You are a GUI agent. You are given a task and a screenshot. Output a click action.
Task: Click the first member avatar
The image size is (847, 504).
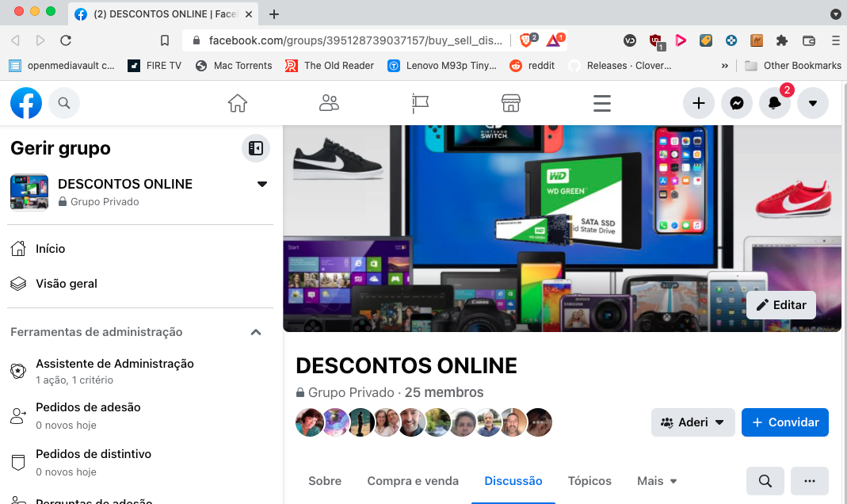(310, 422)
